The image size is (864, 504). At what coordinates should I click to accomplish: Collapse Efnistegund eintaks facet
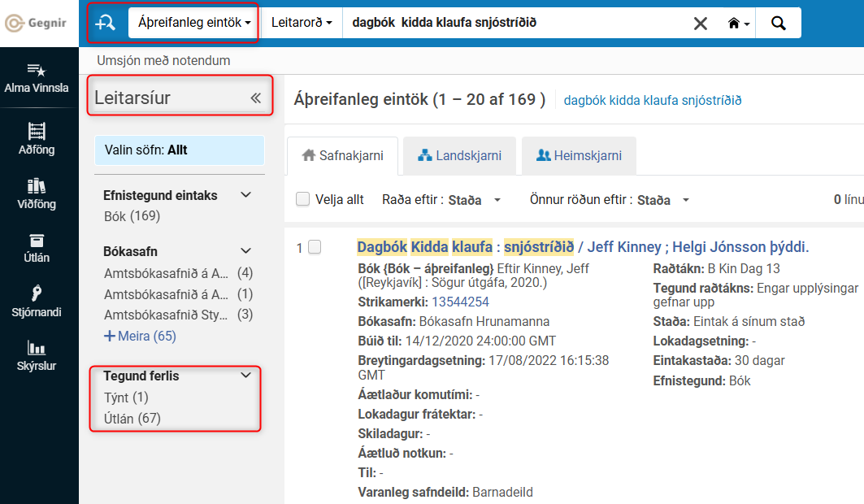click(245, 195)
